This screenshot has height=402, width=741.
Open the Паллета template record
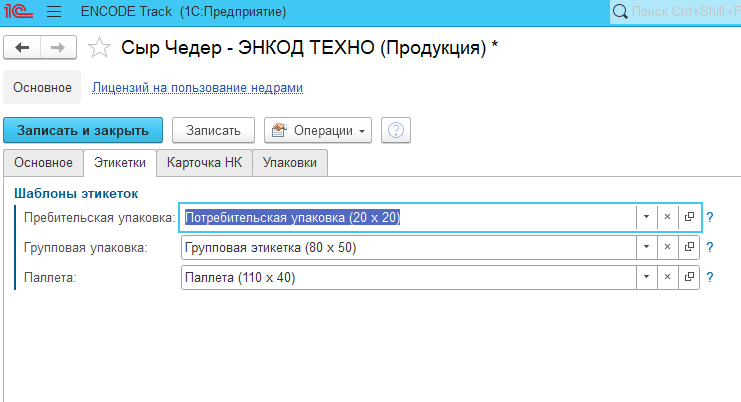[x=689, y=277]
